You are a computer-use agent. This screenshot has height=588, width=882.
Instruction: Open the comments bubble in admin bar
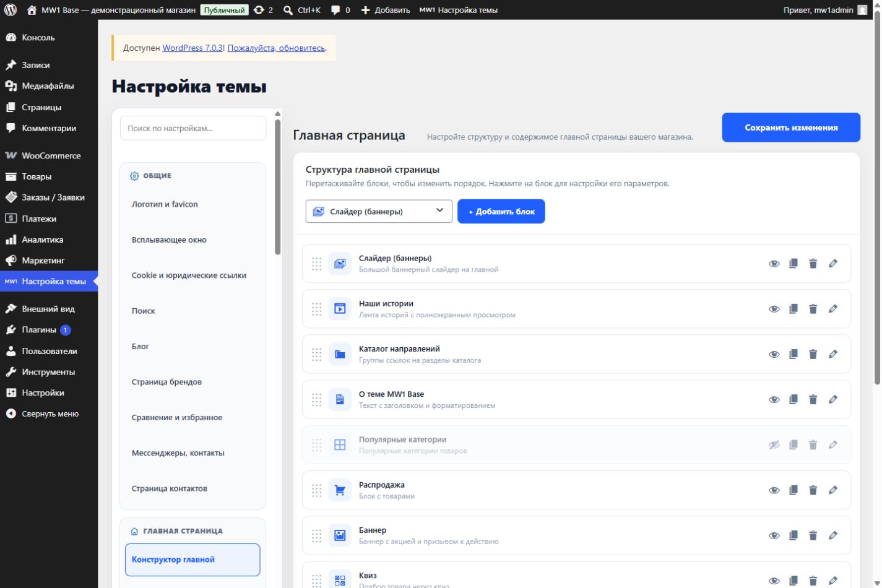click(340, 10)
